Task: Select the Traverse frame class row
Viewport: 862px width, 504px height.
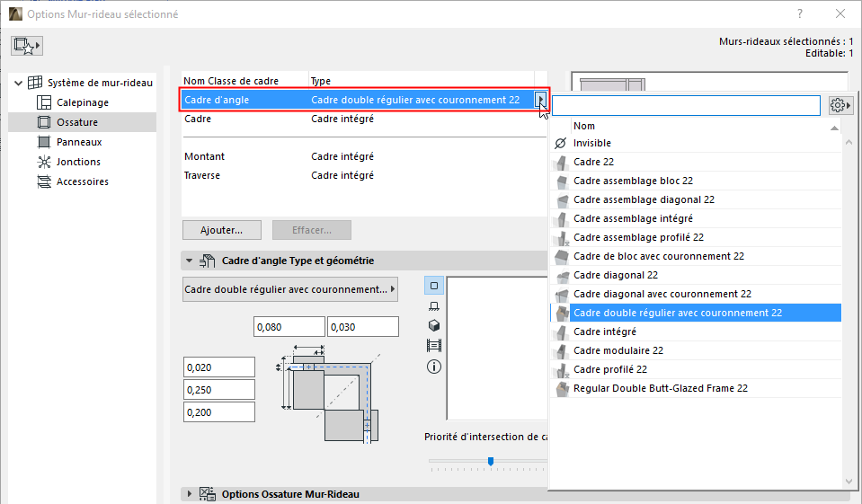Action: tap(364, 175)
